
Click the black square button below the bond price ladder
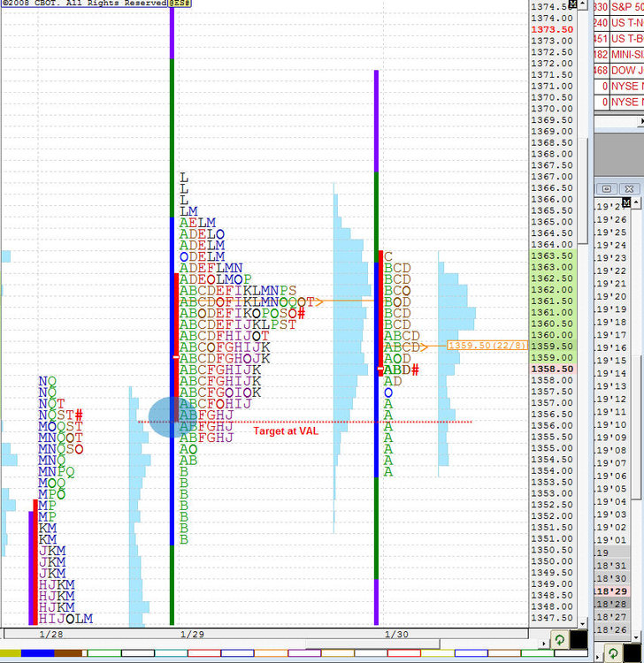632,653
